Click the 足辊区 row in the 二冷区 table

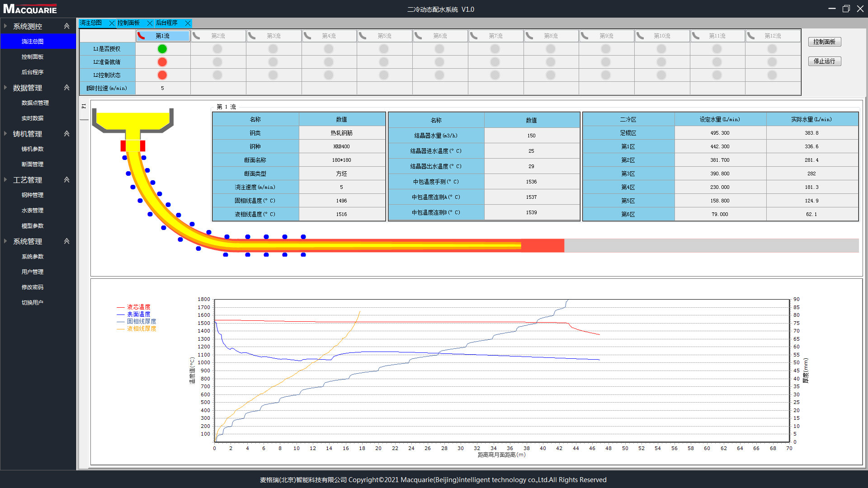[721, 133]
